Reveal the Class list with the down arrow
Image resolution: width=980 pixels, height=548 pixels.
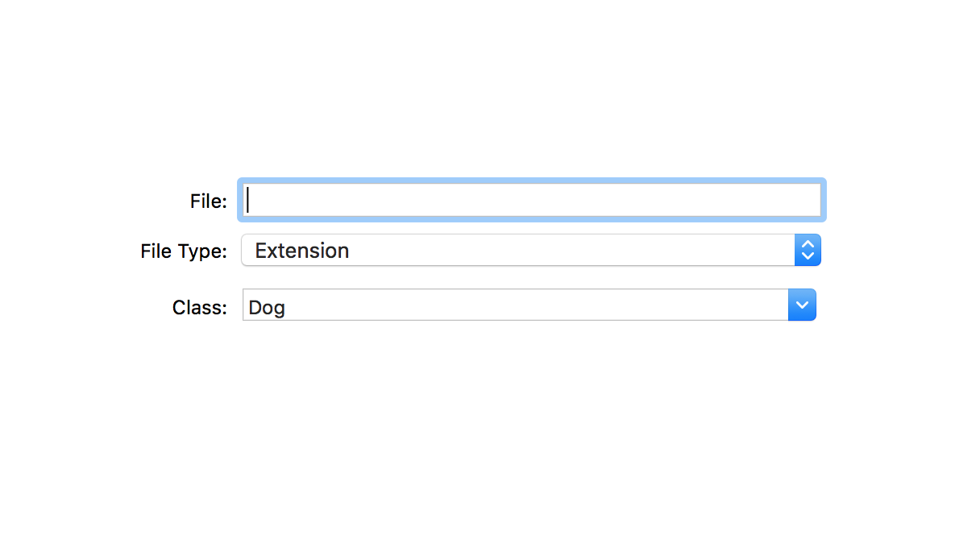(x=802, y=305)
